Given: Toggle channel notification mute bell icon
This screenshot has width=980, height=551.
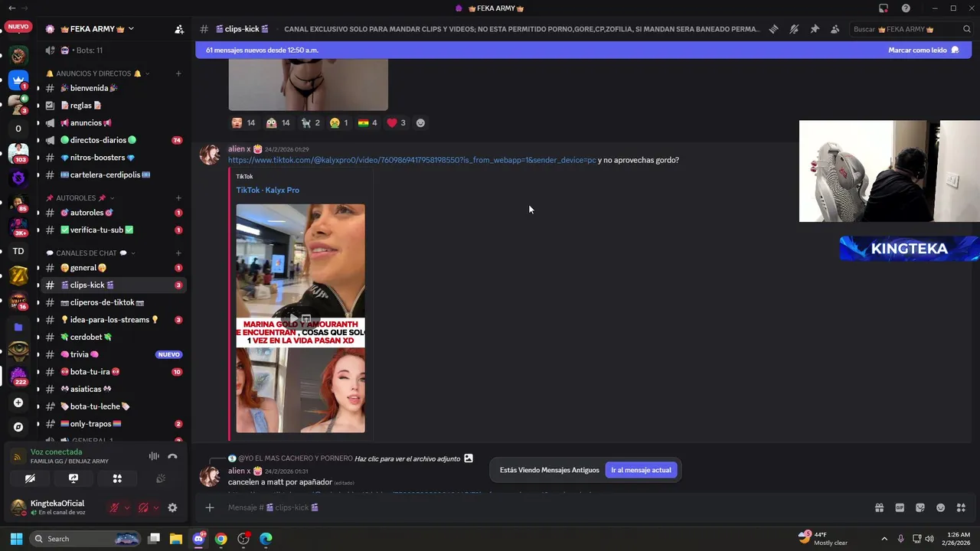Looking at the screenshot, I should click(794, 29).
